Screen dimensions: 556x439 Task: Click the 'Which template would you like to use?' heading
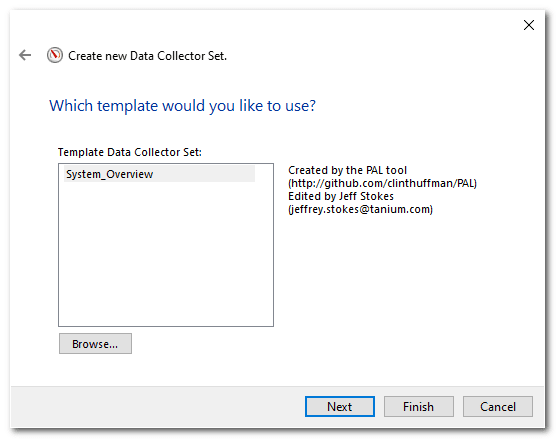(x=182, y=106)
